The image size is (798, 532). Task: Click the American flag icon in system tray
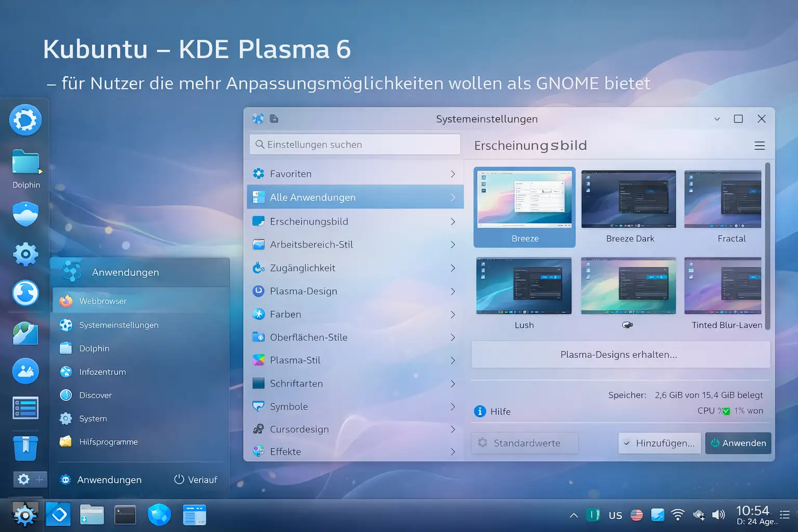click(637, 514)
